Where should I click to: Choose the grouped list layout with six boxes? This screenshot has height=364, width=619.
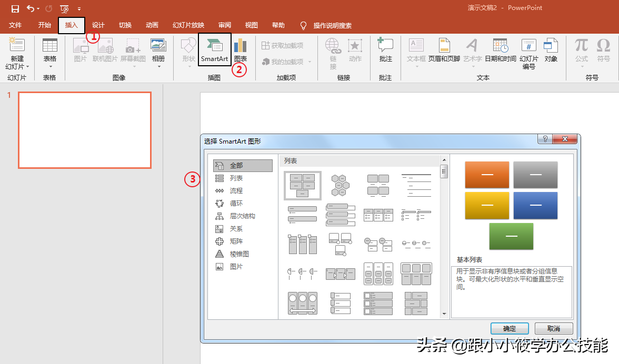(416, 274)
